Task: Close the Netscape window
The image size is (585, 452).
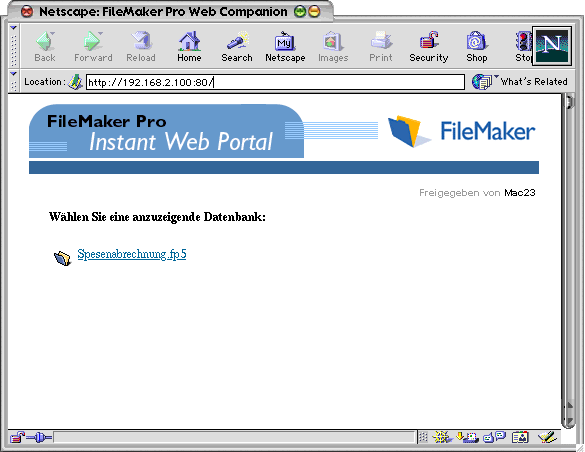Action: (27, 12)
